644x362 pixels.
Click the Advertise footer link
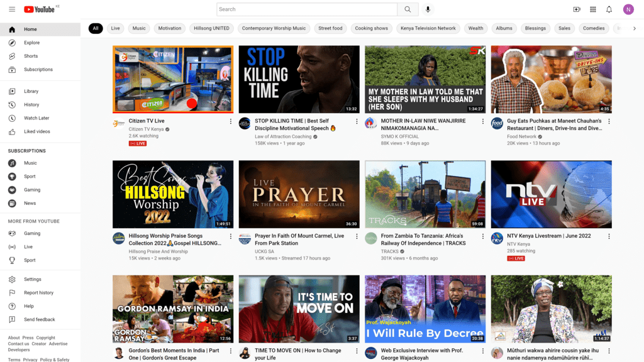click(x=58, y=344)
